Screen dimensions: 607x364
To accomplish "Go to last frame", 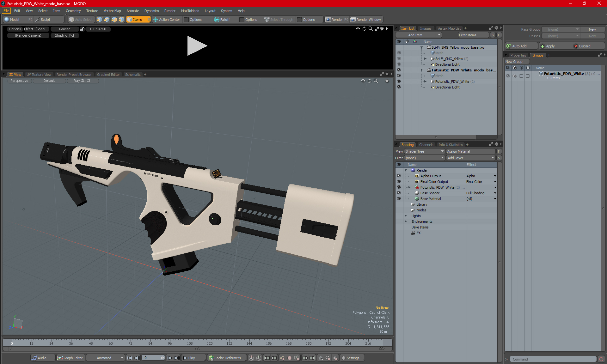I will point(177,358).
